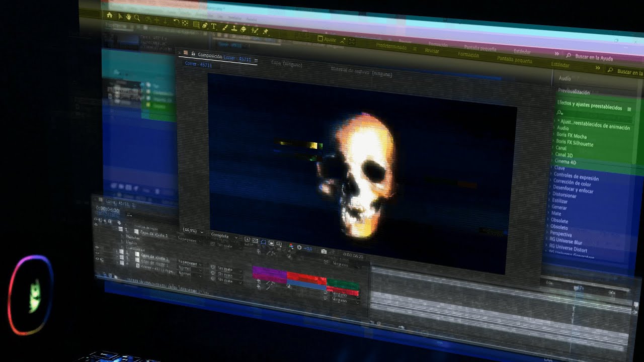Reset exposure icon beside +0,0

(299, 247)
